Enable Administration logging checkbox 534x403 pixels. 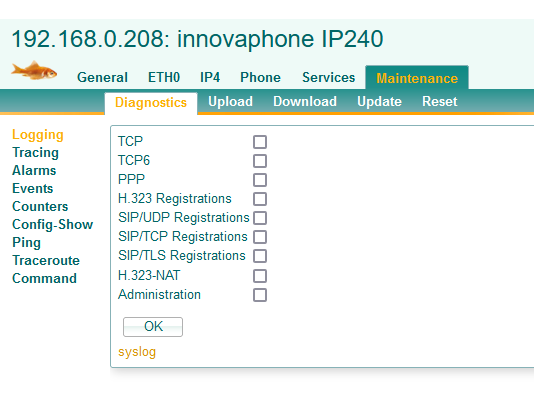(260, 295)
